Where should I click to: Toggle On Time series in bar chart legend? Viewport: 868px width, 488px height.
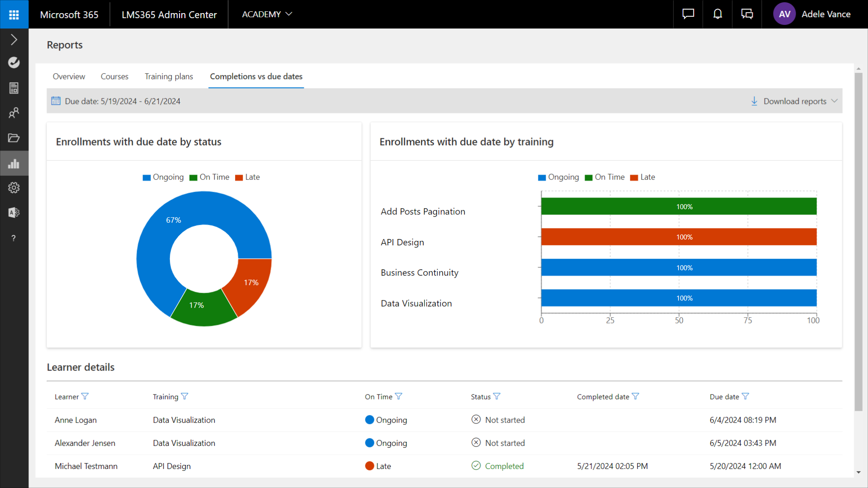coord(604,177)
